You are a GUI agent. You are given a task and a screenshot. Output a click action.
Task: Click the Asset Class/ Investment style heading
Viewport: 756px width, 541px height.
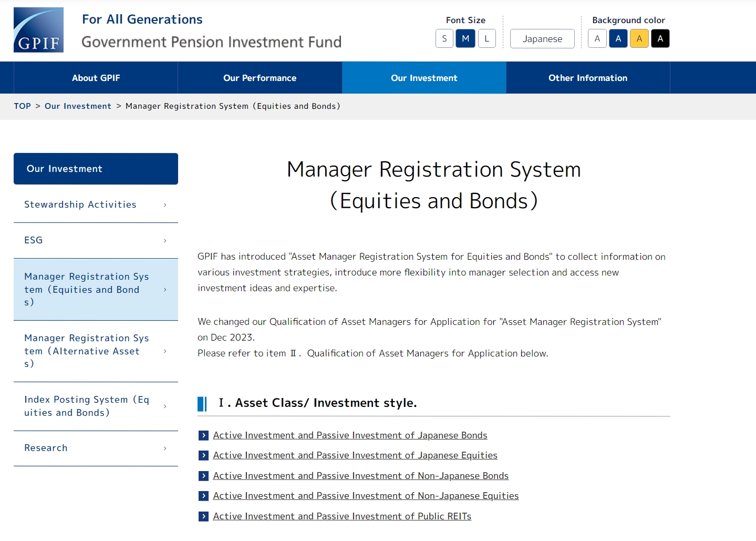pos(318,403)
